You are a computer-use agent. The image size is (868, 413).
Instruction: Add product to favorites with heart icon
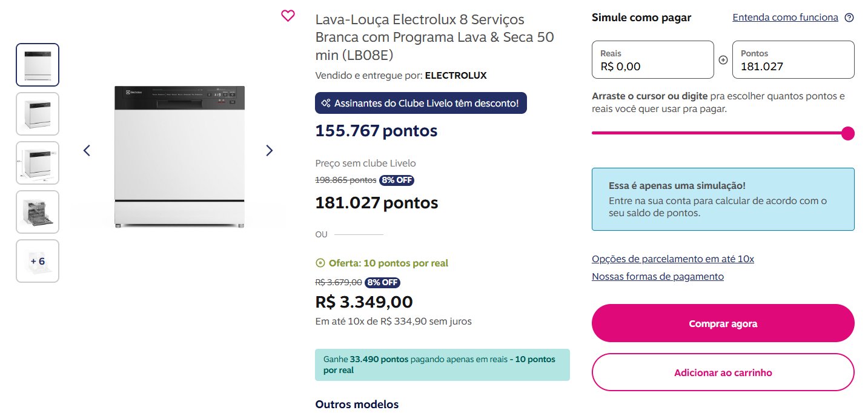coord(288,16)
